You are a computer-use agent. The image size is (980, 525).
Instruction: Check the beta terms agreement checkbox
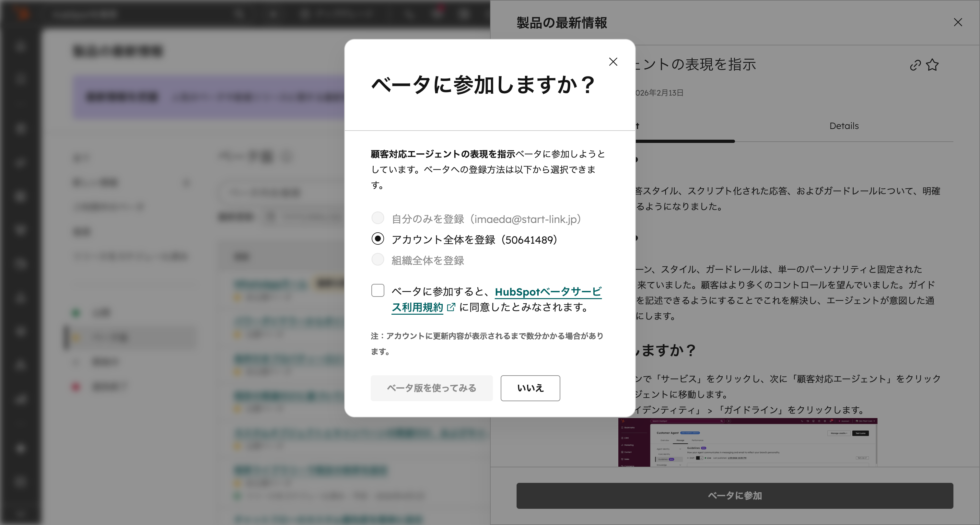pyautogui.click(x=378, y=290)
